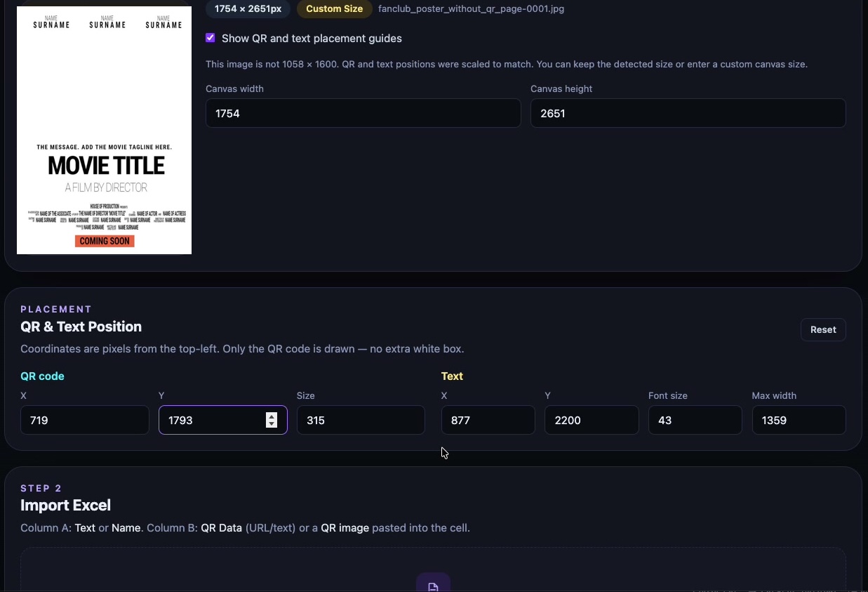Screen dimensions: 868x592
Task: Click the QR code X field
Action: tap(85, 420)
